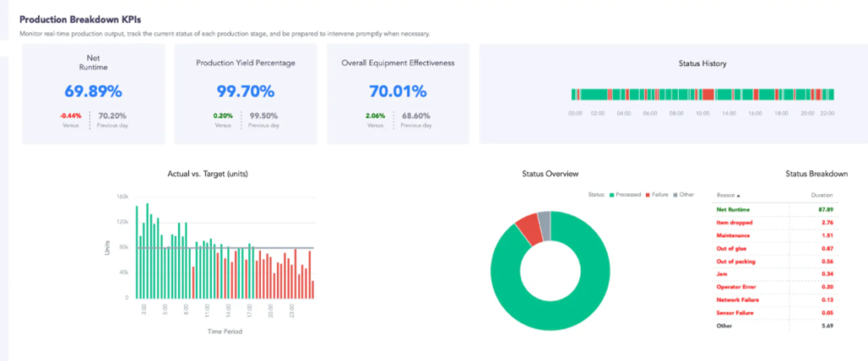
Task: Click the large red block near 10:00 in Status History
Action: pos(708,95)
